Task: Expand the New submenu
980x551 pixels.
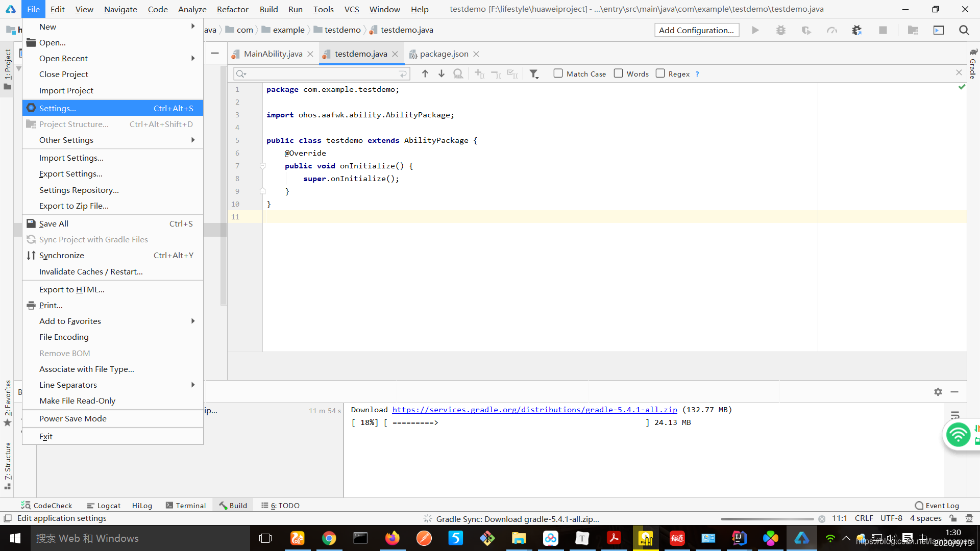Action: [113, 27]
